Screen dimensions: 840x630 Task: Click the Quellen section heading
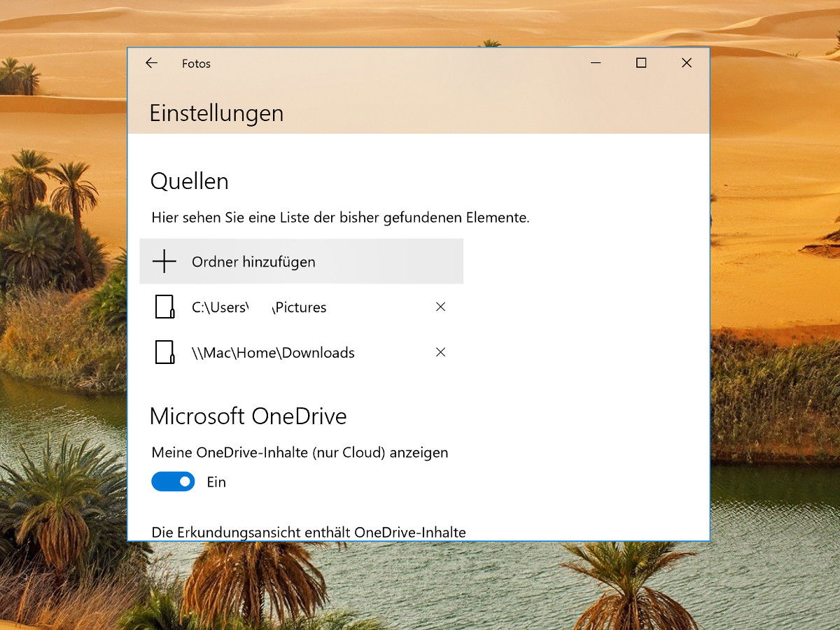[190, 182]
